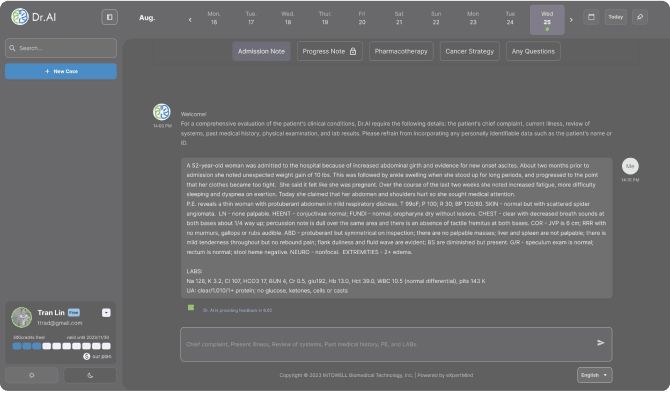Click the dollar coin icon near our plan
The height and width of the screenshot is (393, 670).
(x=86, y=356)
